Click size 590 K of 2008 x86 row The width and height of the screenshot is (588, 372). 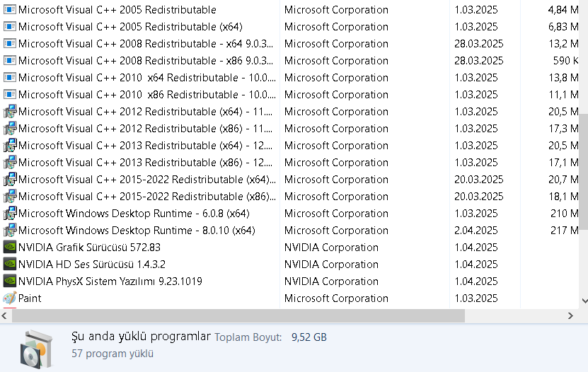click(x=565, y=60)
